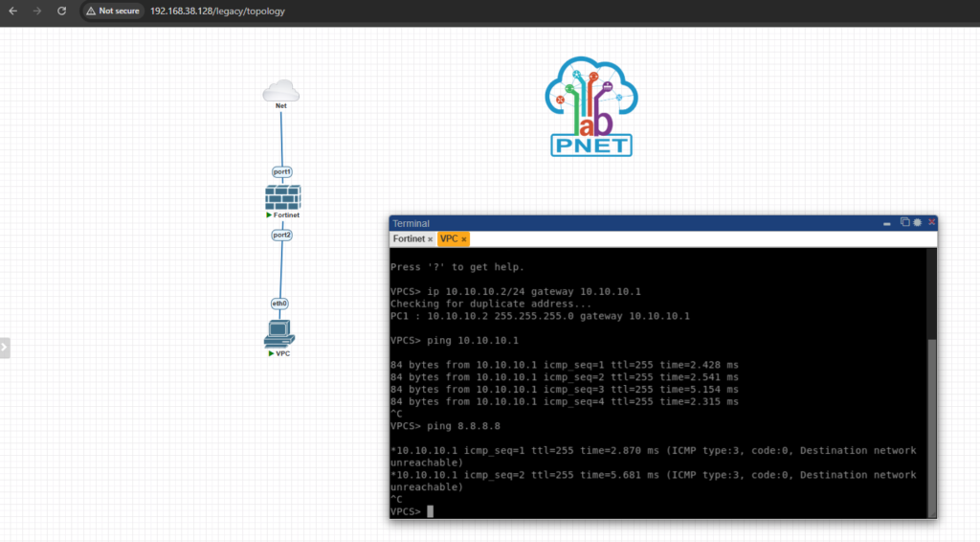The height and width of the screenshot is (542, 980).
Task: Close the VPC terminal tab
Action: 464,239
